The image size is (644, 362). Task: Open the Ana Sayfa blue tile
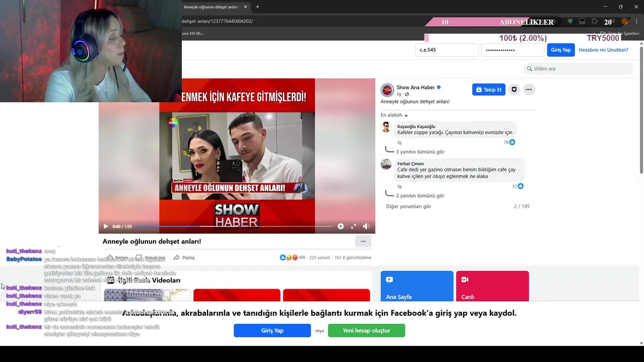[417, 287]
